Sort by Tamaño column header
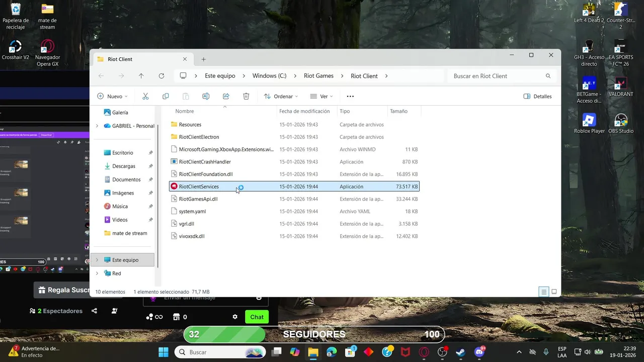This screenshot has width=644, height=362. click(x=398, y=111)
